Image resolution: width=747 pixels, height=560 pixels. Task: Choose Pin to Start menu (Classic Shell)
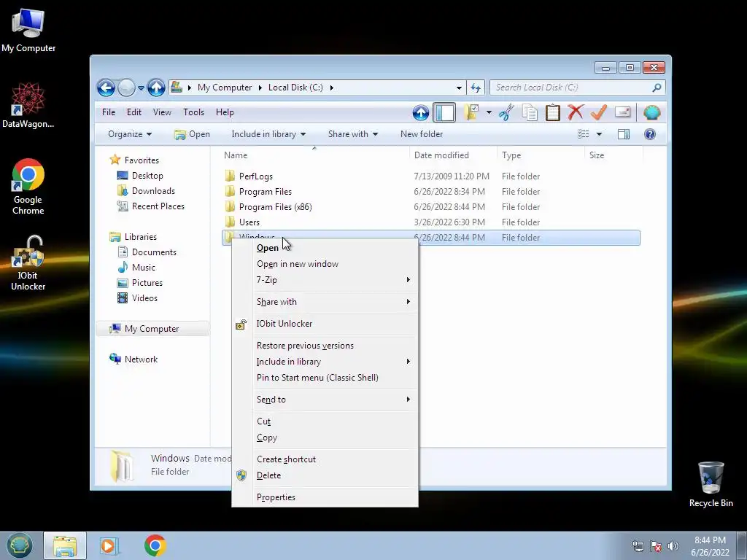coord(325,378)
